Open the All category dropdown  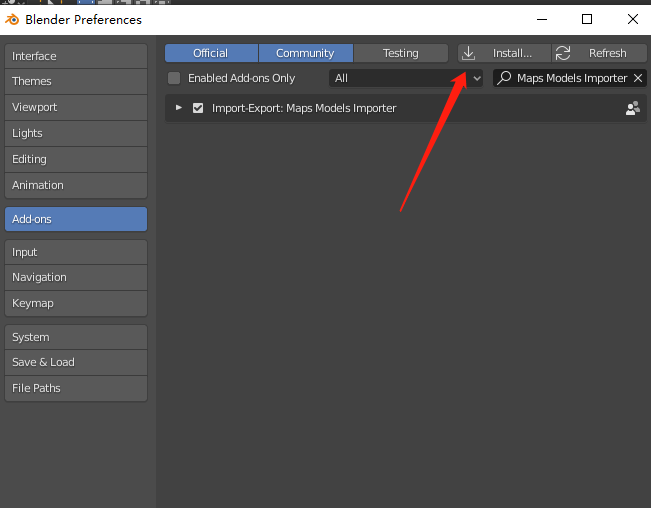coord(406,78)
